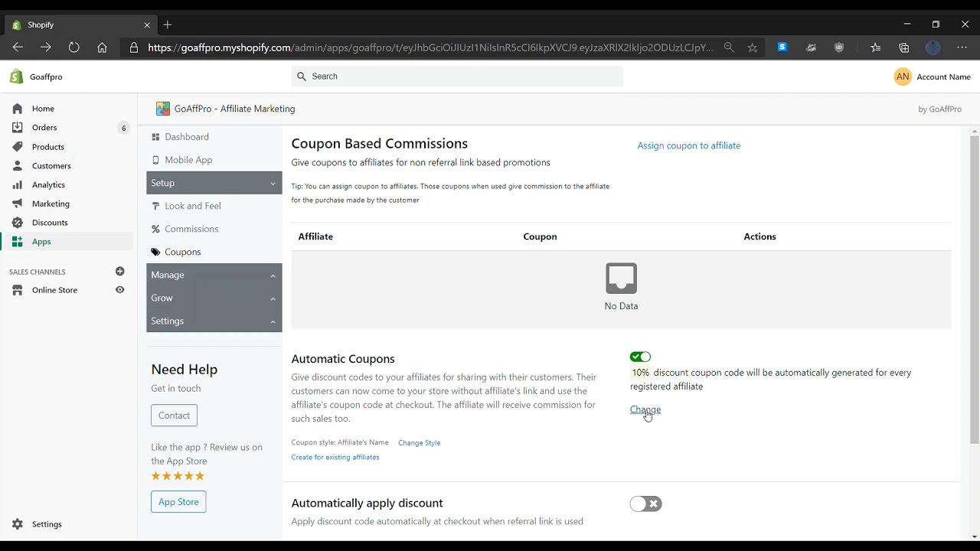Select the Coupons page
The height and width of the screenshot is (551, 980).
coord(183,252)
